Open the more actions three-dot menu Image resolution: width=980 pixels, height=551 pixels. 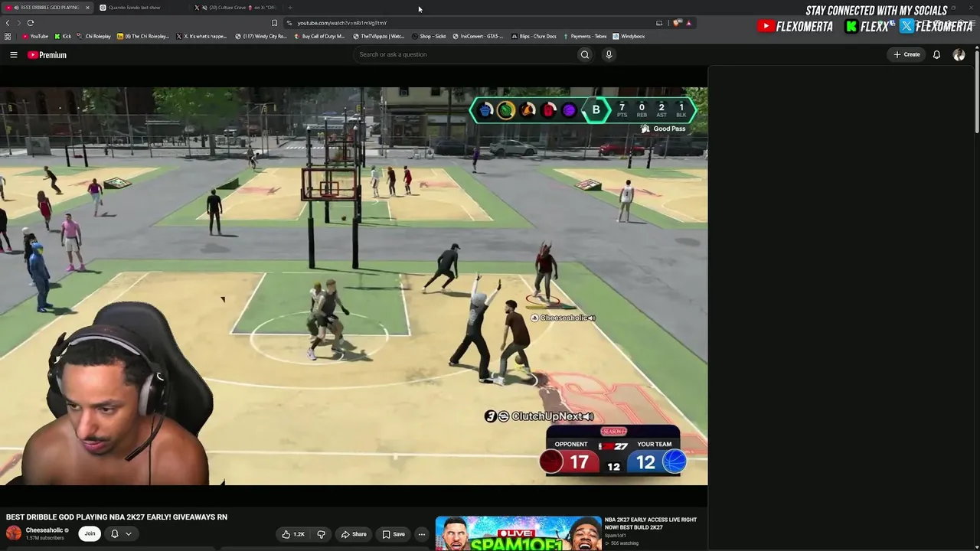coord(421,534)
